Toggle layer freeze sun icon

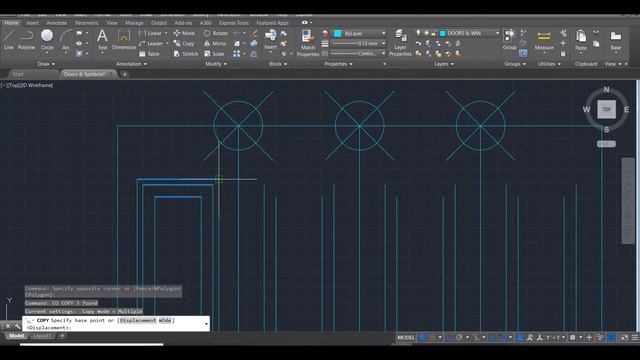coord(426,33)
